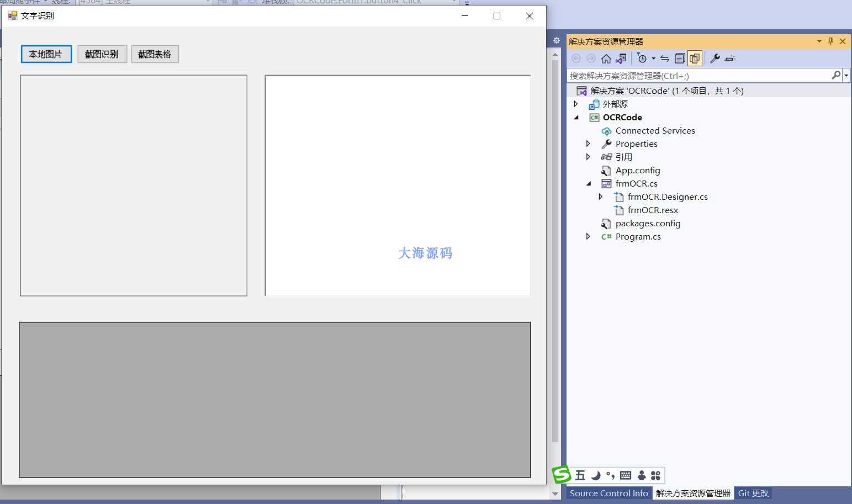Click the Solution Explorer search box

point(698,76)
